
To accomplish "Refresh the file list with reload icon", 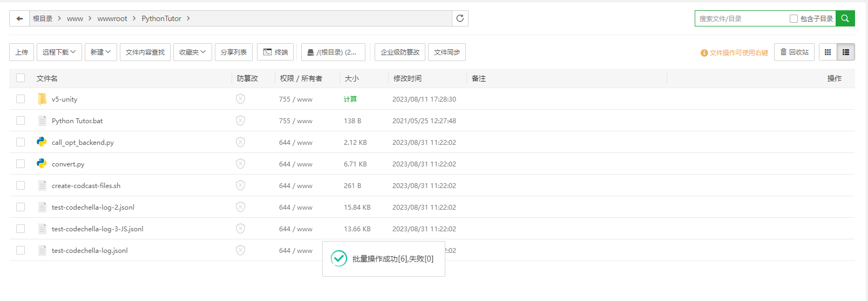I will (460, 18).
